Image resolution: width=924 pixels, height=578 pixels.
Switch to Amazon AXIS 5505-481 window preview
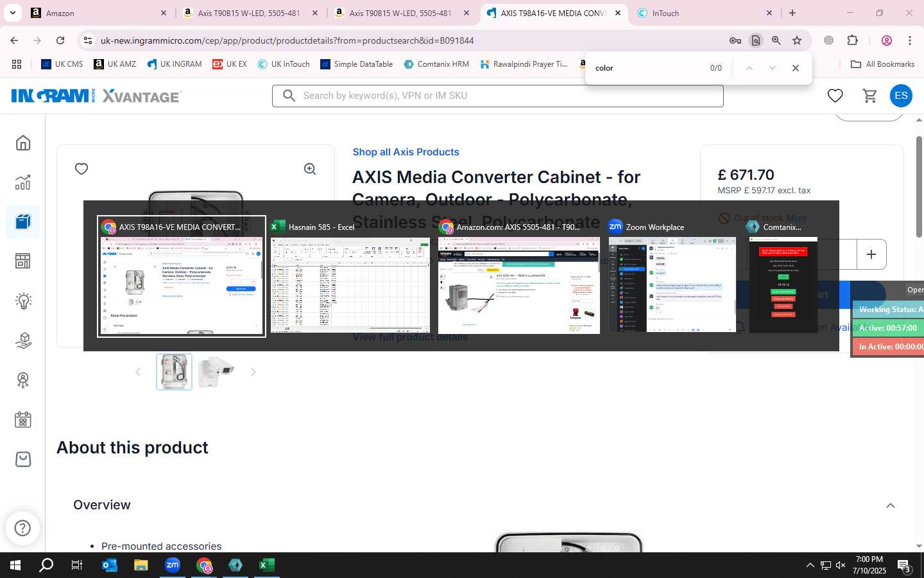(518, 277)
